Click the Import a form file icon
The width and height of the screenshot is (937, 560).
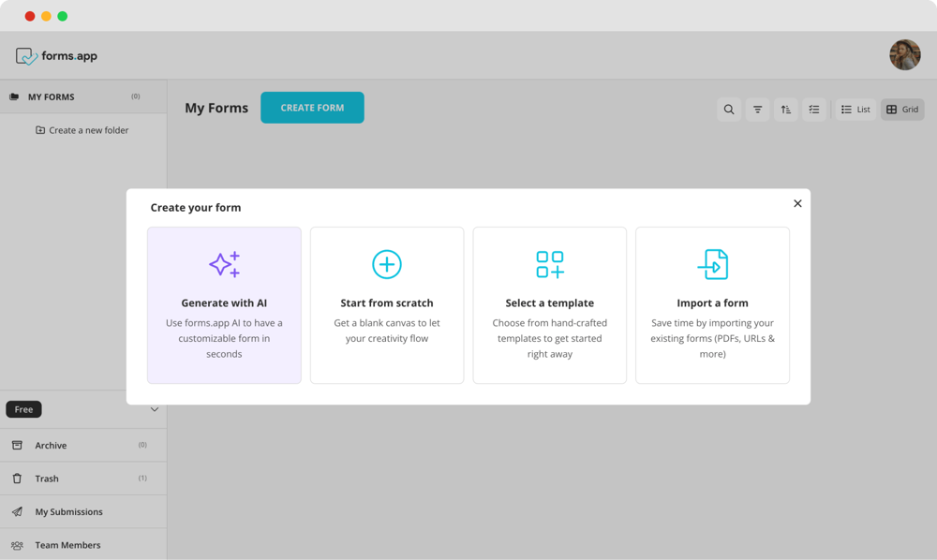click(x=713, y=264)
